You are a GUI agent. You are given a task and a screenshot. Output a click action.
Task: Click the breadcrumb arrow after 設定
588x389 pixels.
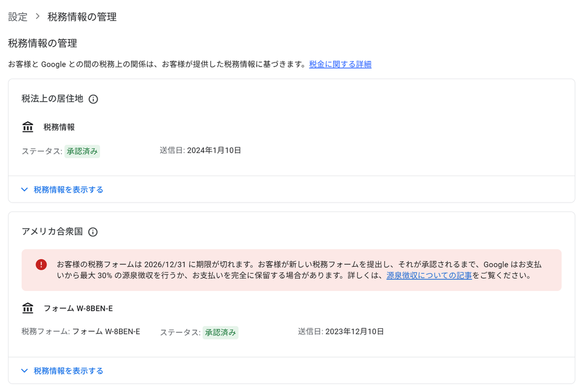point(37,17)
